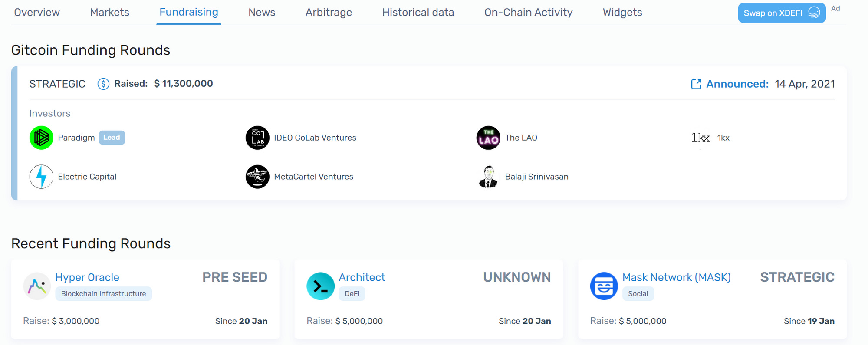The height and width of the screenshot is (345, 868).
Task: Click The LAO logo icon
Action: (x=488, y=138)
